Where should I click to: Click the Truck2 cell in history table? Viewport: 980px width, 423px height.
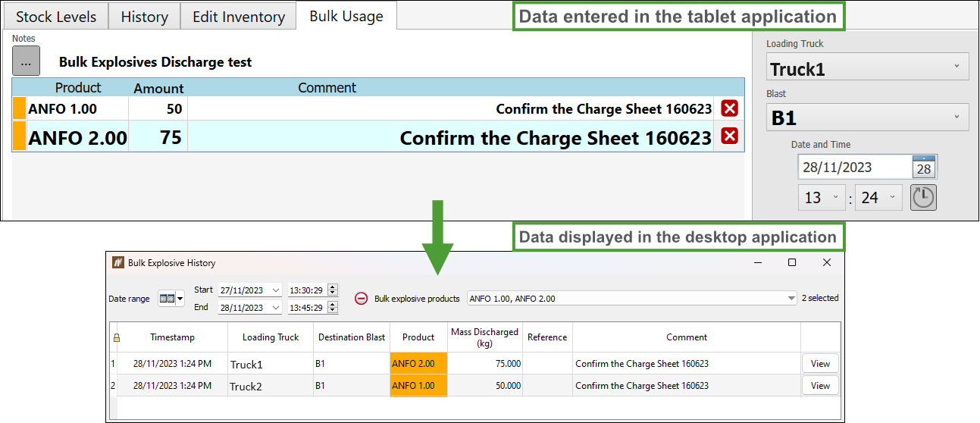pos(271,386)
